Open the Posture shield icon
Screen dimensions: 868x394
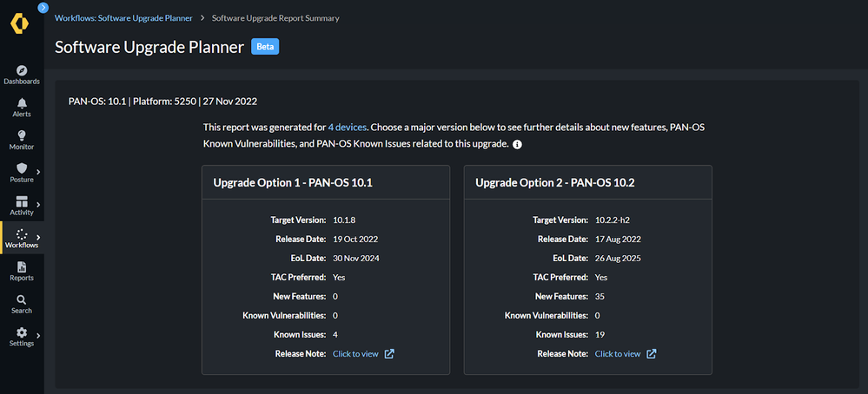click(x=22, y=168)
